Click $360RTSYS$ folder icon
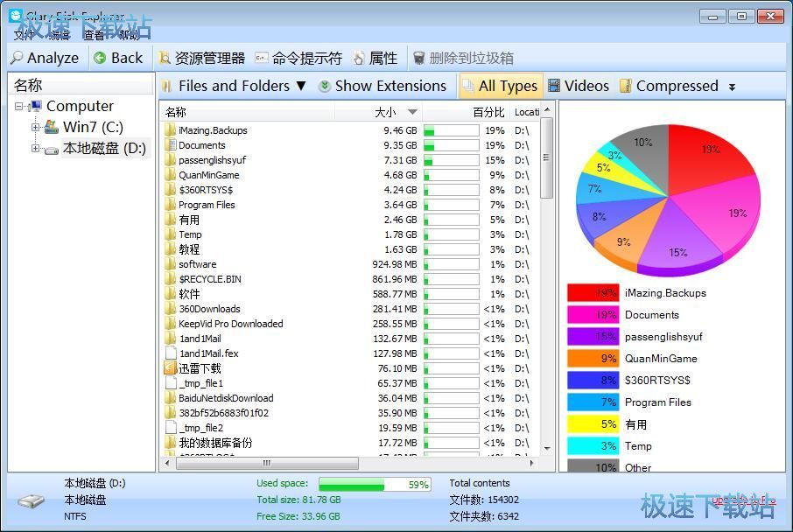Viewport: 793px width, 532px height. (x=171, y=190)
